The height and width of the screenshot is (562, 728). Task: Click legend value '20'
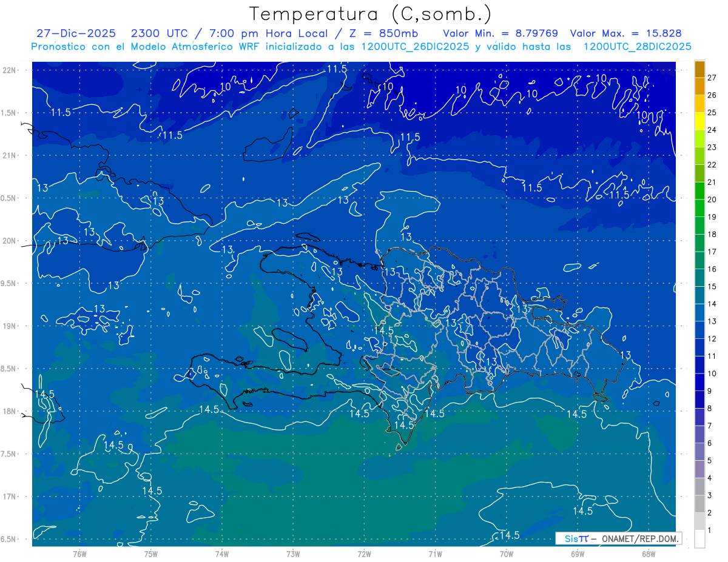[x=712, y=199]
